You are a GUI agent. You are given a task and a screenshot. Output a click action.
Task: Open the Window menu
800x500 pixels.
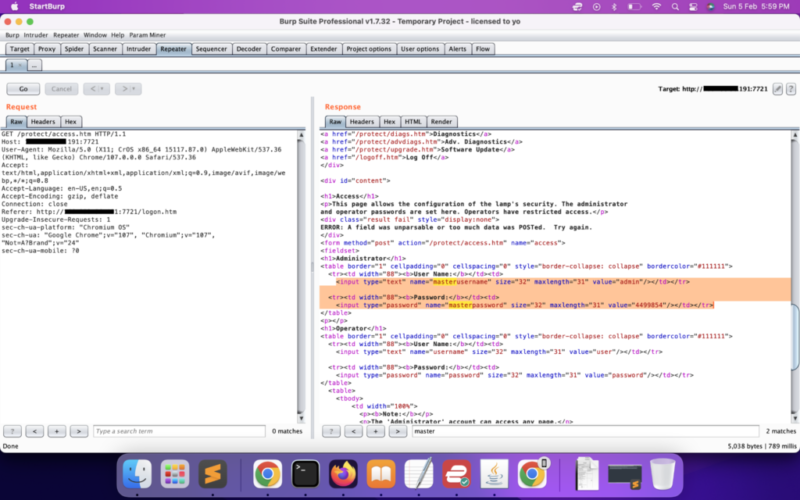pyautogui.click(x=95, y=35)
